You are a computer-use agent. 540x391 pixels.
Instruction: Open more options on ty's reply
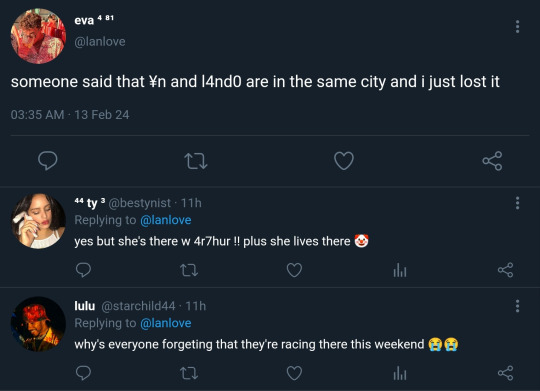(517, 203)
